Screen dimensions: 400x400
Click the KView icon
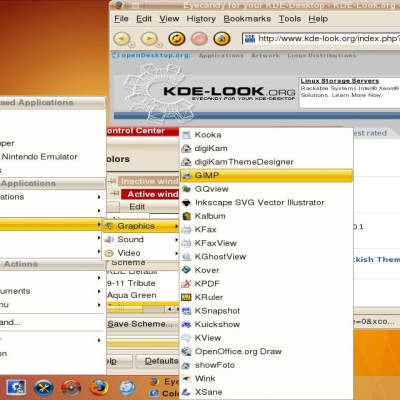(186, 338)
